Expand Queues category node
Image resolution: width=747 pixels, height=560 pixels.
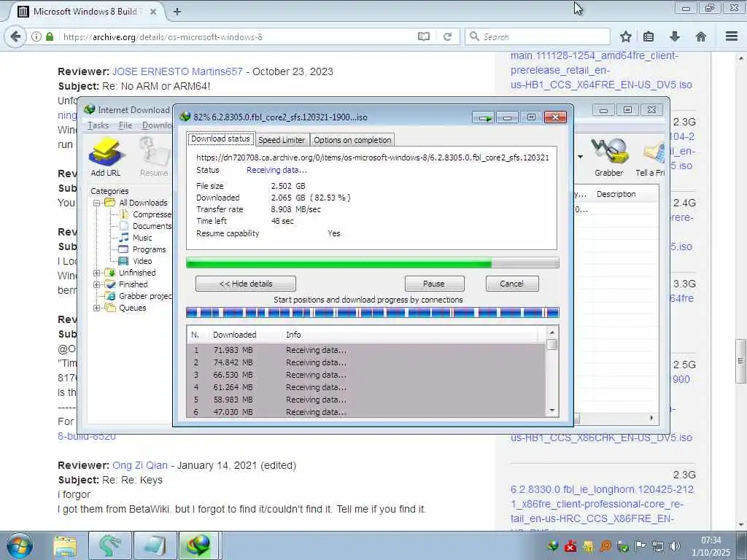(97, 308)
